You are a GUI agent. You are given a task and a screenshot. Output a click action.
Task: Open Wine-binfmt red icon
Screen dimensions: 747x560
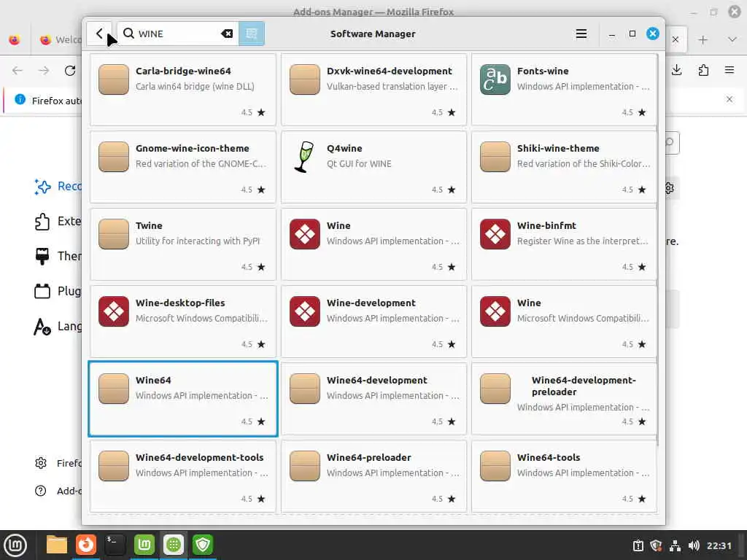[495, 234]
